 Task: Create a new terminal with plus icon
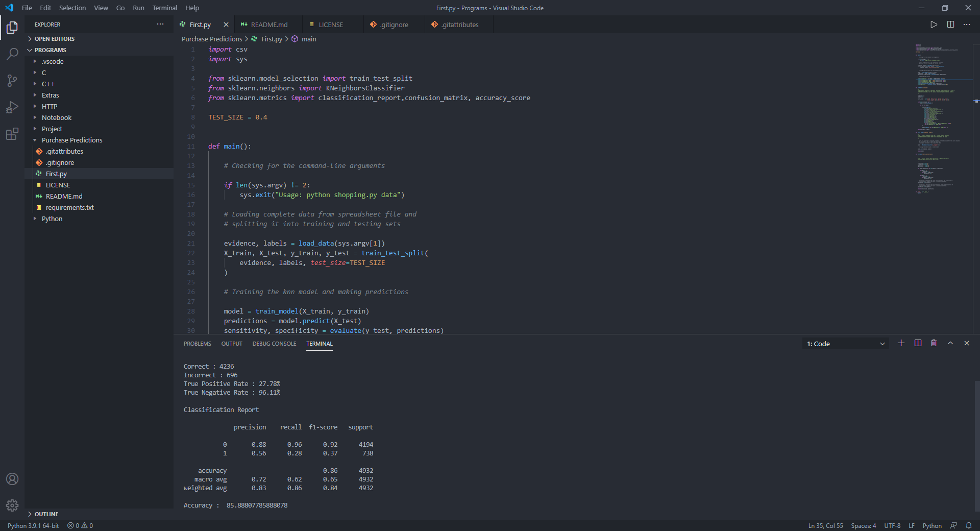coord(901,343)
